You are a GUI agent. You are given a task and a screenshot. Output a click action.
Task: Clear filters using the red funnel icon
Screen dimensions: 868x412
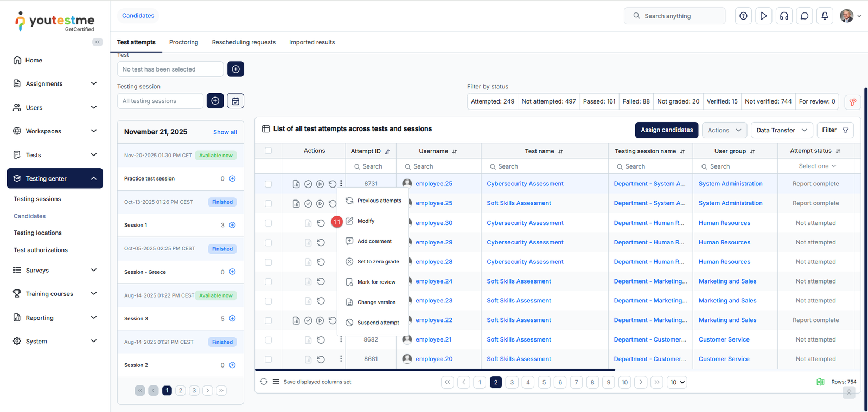(852, 102)
